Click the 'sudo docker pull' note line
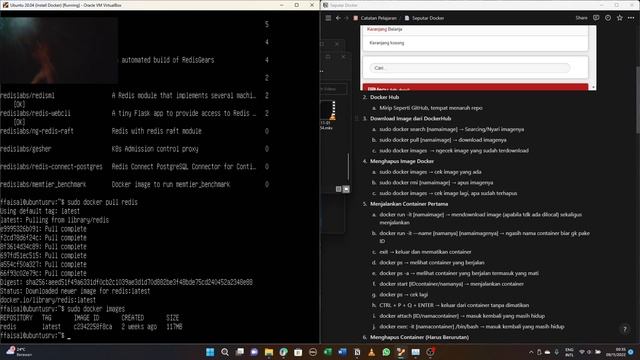 (x=443, y=140)
